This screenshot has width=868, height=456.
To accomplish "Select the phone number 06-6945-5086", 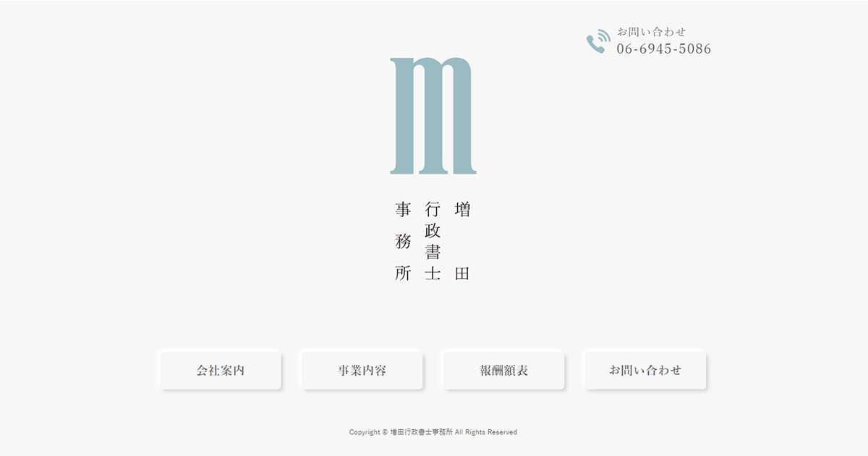I will (x=663, y=49).
